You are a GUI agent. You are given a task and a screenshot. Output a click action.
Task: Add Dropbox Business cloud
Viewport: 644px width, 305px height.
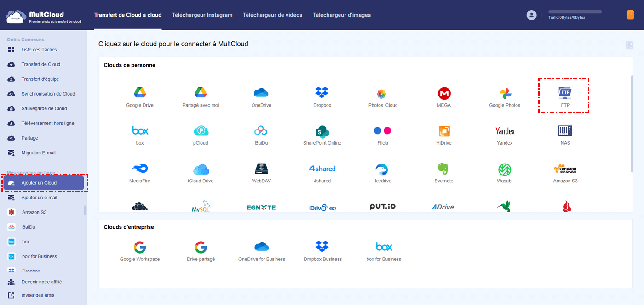tap(322, 251)
